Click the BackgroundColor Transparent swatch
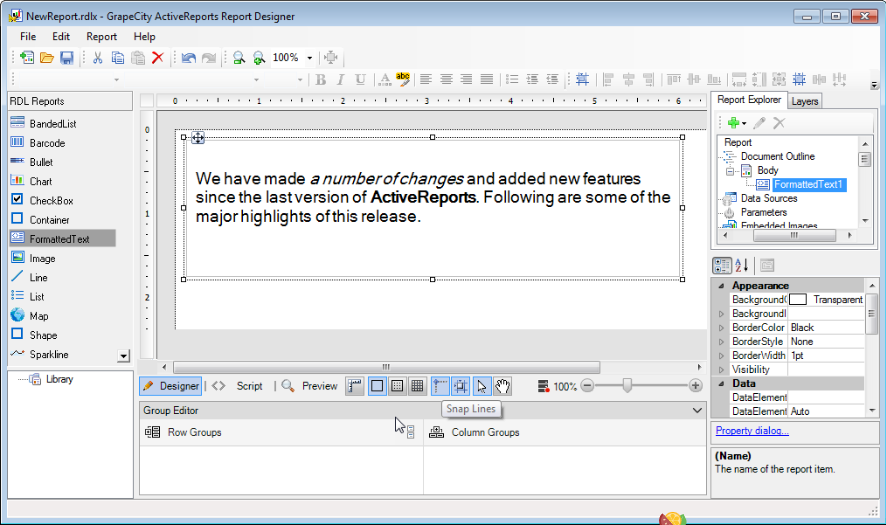The image size is (886, 525). tap(798, 300)
